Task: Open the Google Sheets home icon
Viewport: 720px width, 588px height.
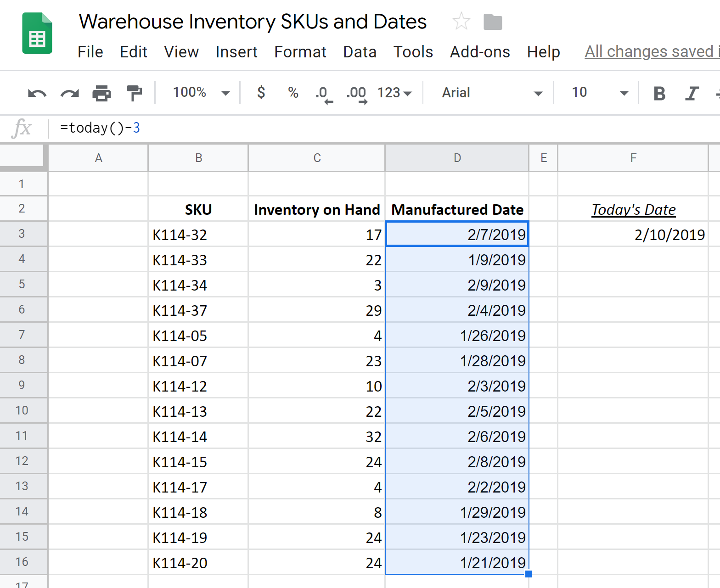Action: [37, 33]
